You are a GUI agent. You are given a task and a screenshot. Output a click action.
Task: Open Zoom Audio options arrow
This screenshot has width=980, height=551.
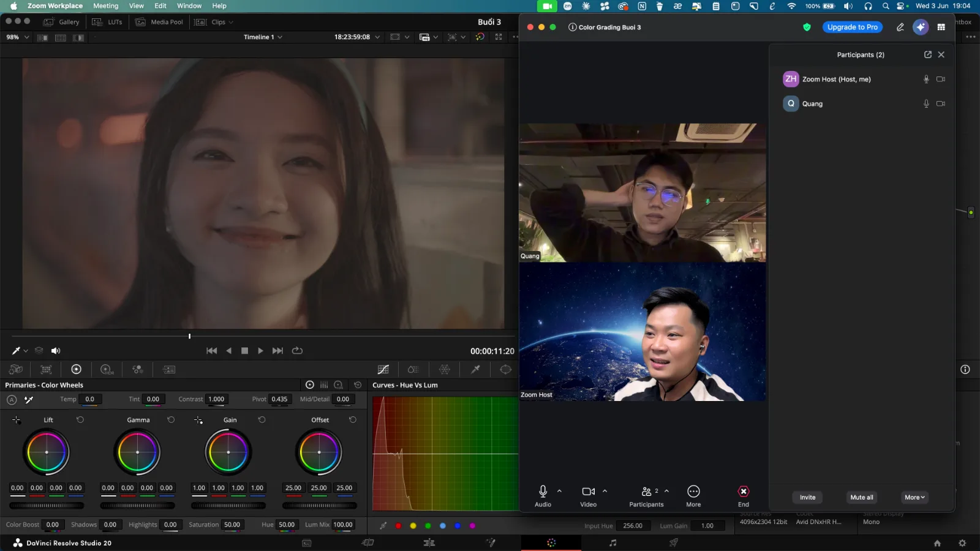[559, 491]
